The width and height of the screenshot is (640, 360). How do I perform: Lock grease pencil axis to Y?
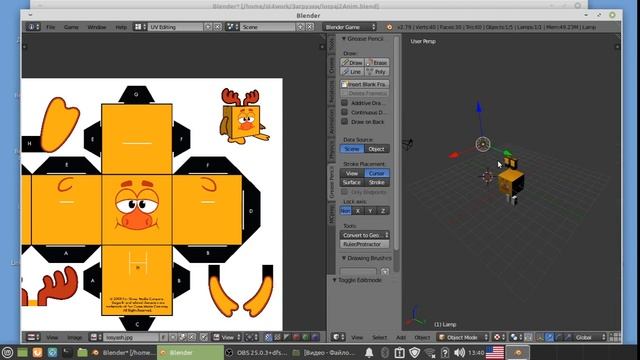[x=370, y=211]
